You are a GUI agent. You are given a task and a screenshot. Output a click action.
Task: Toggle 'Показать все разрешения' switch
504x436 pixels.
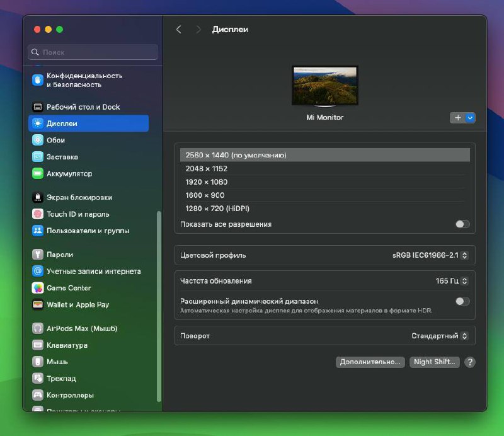pos(462,224)
